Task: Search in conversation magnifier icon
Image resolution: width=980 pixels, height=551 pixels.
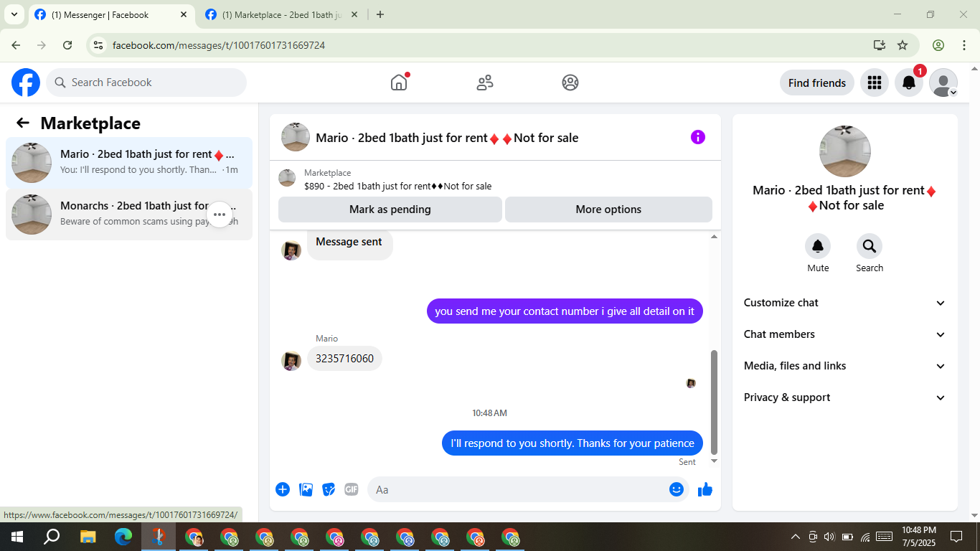Action: tap(870, 246)
